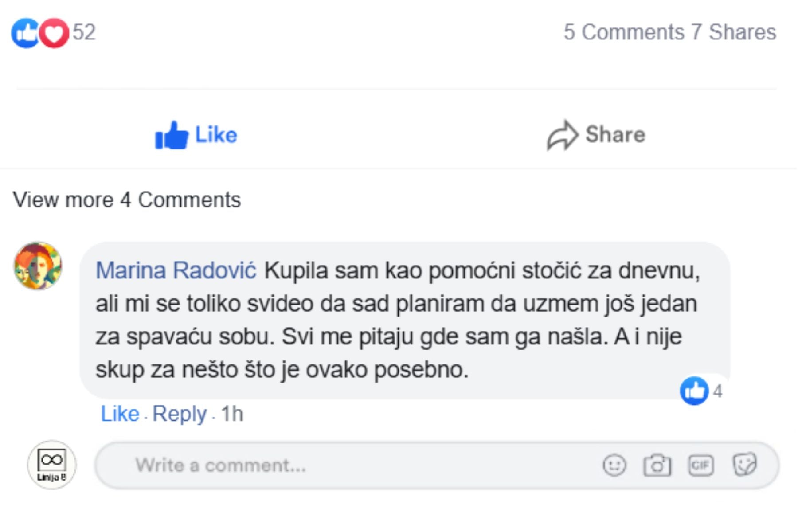Insert a GIF into the comment

(700, 465)
